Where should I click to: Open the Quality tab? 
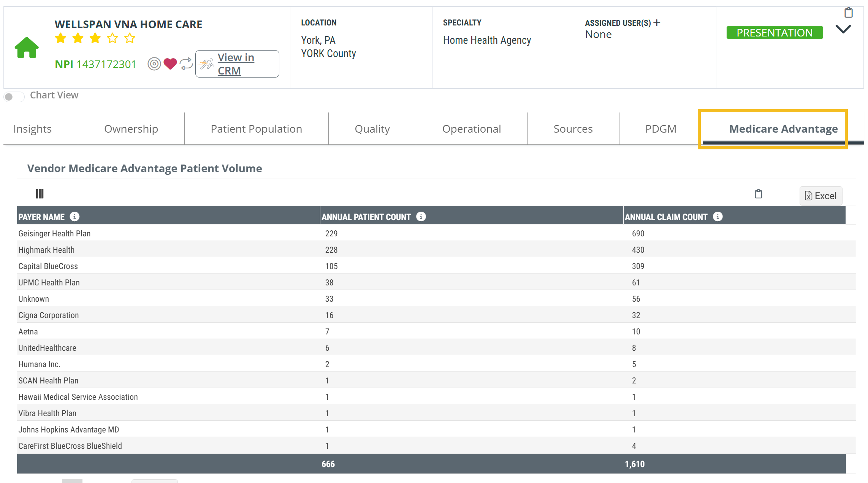[372, 129]
